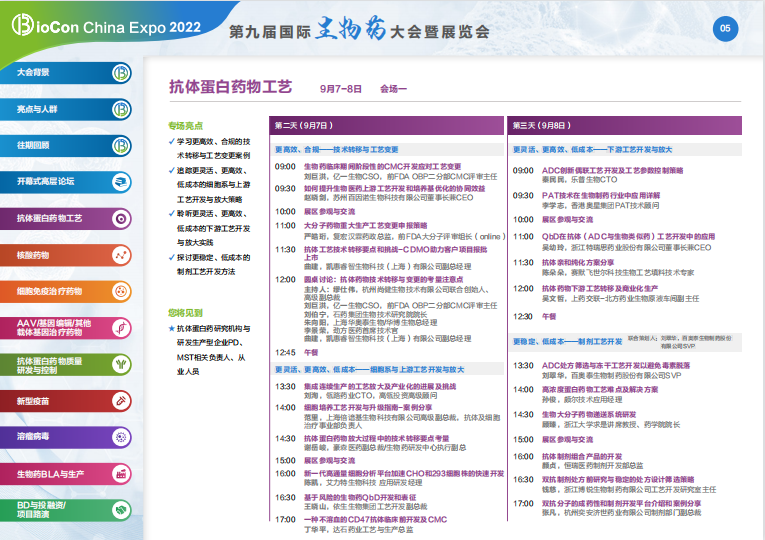Click the forum icon on 开幕式高层论坛 tab
765x540 pixels.
[x=121, y=181]
